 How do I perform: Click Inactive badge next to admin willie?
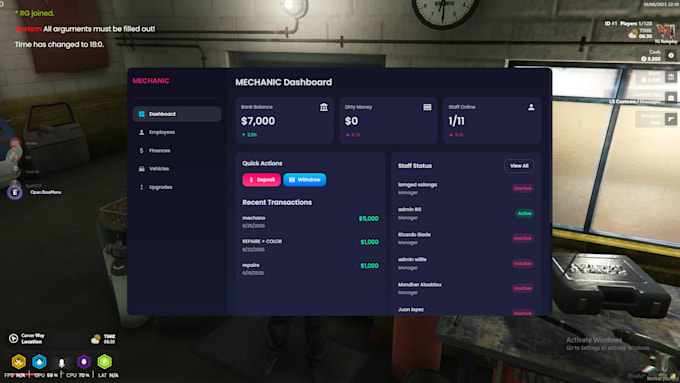(523, 264)
